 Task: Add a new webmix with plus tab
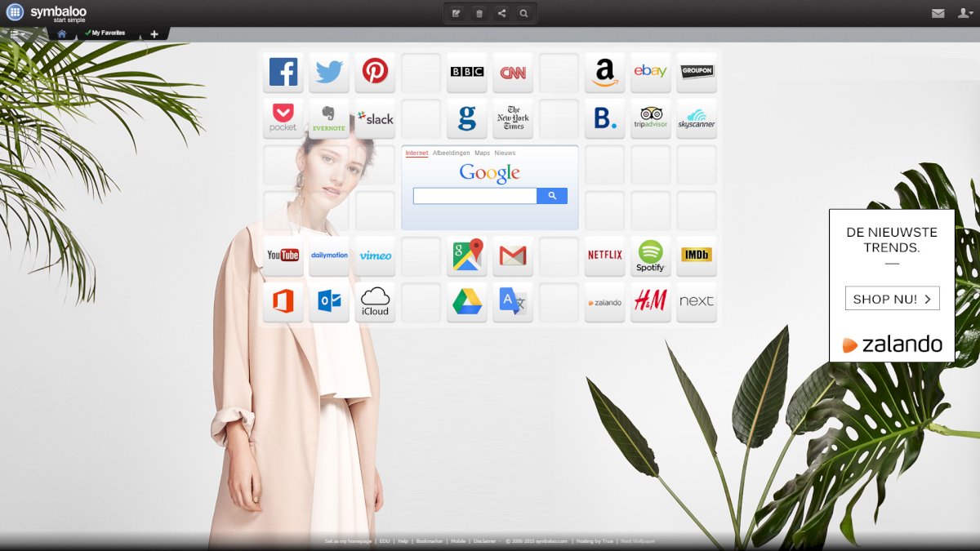click(154, 33)
